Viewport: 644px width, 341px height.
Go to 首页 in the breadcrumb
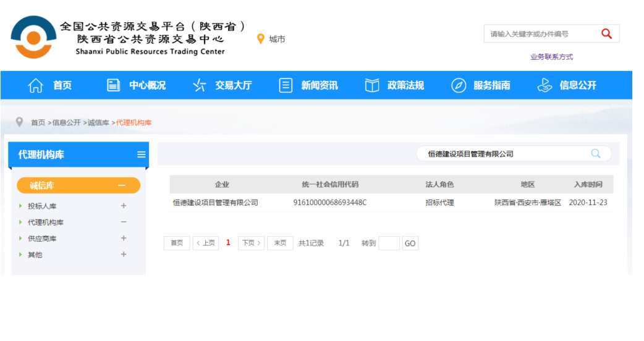(x=38, y=123)
